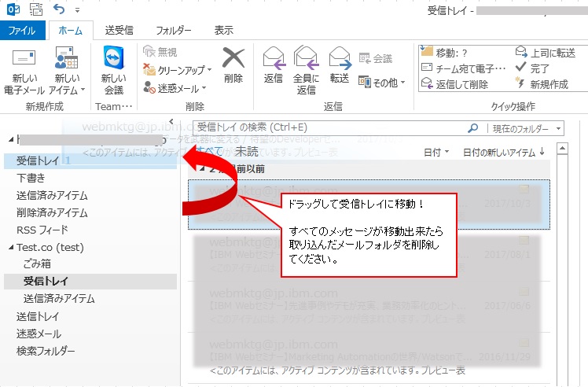This screenshot has width=588, height=387.
Task: Choose the 上司に転送 quick step
Action: (546, 53)
